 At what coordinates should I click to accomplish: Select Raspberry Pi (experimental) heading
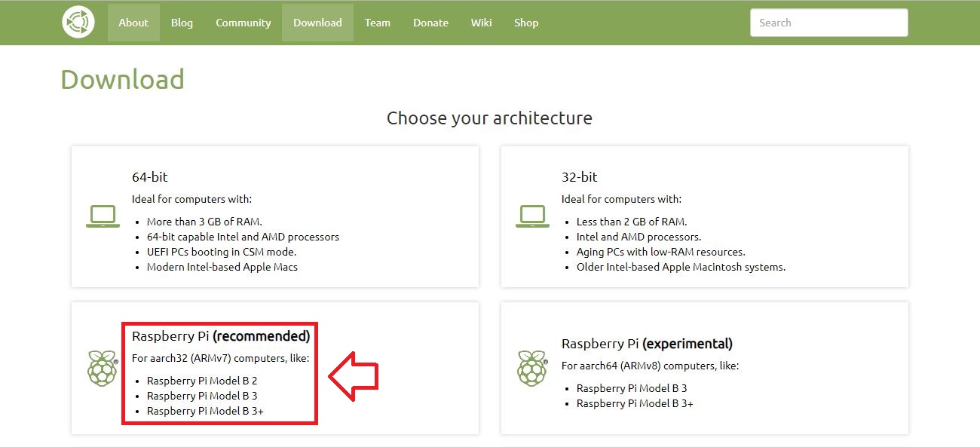tap(647, 344)
